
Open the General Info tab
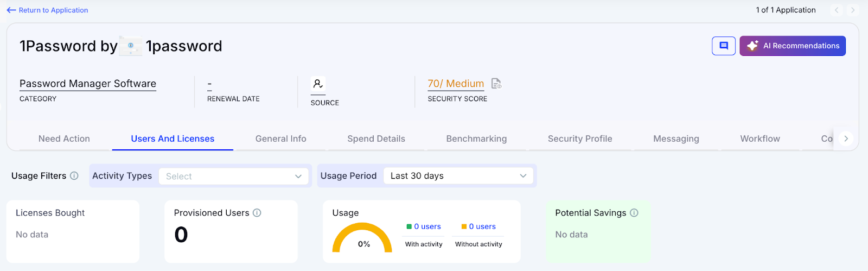[281, 139]
